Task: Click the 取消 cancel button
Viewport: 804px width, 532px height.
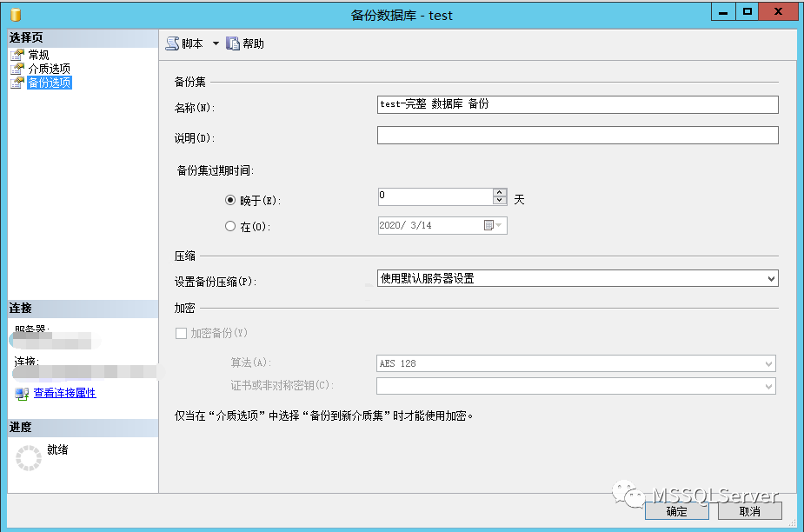Action: (x=749, y=511)
